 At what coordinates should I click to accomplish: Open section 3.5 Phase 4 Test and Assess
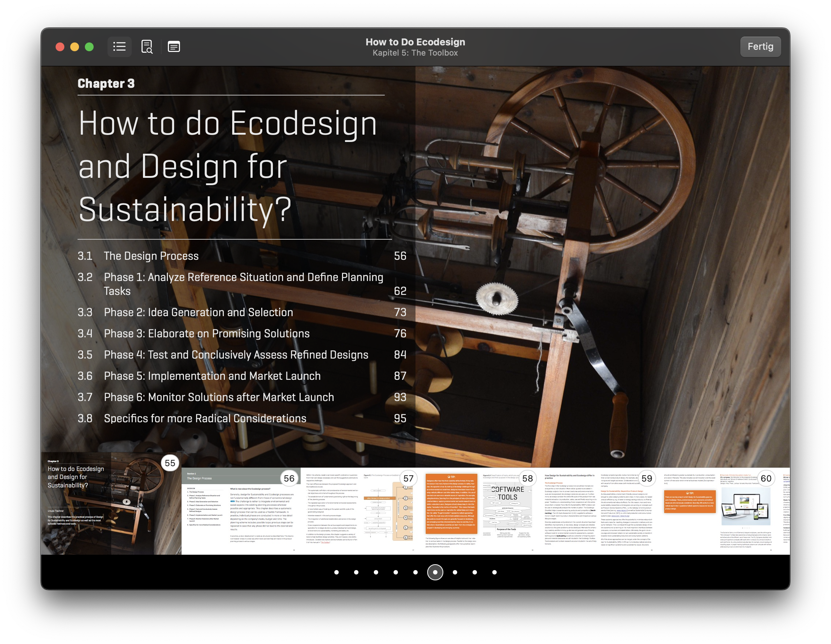point(242,355)
